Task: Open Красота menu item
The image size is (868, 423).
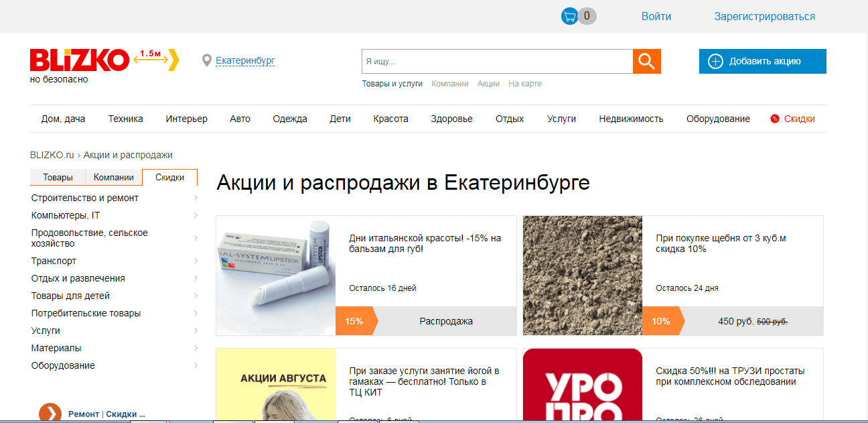Action: pyautogui.click(x=391, y=119)
